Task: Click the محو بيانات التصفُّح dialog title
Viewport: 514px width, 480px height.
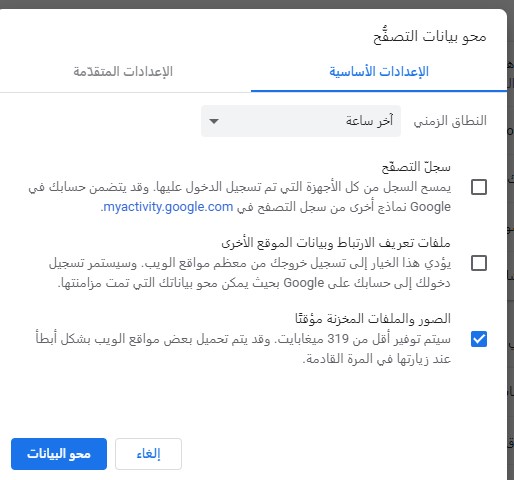Action: 430,36
